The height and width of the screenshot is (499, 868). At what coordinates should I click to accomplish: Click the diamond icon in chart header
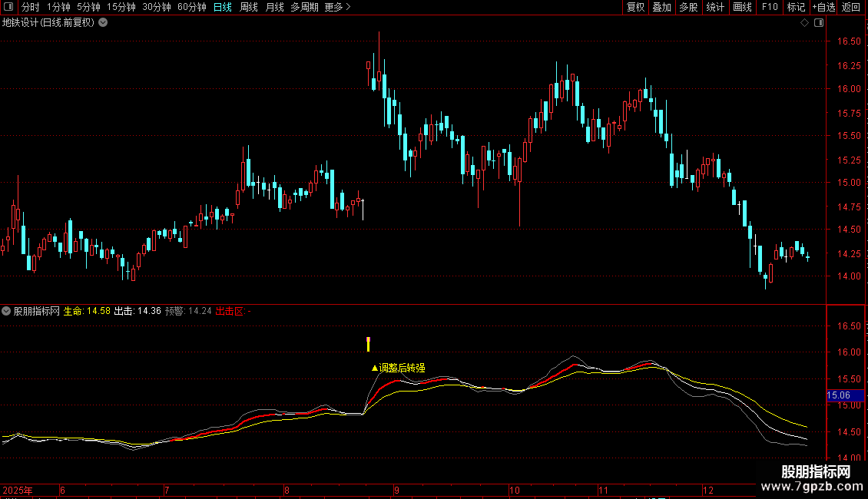[x=805, y=23]
